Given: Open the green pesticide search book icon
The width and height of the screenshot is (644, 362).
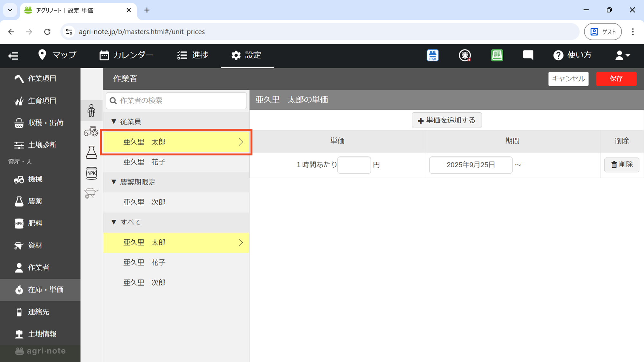Looking at the screenshot, I should point(497,55).
